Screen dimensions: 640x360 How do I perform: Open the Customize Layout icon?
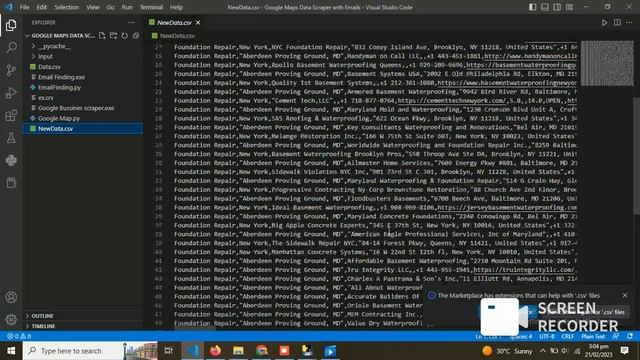coord(569,7)
